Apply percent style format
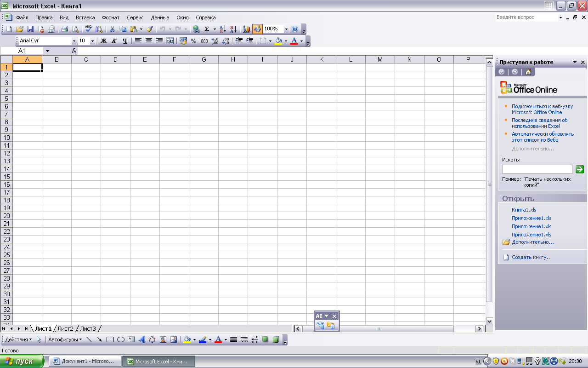The width and height of the screenshot is (588, 368). tap(194, 41)
